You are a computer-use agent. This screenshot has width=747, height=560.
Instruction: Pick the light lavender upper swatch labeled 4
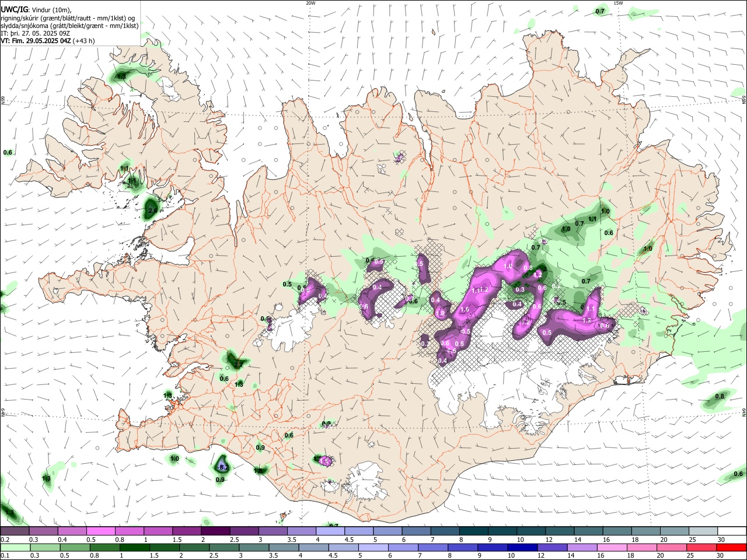tap(330, 531)
